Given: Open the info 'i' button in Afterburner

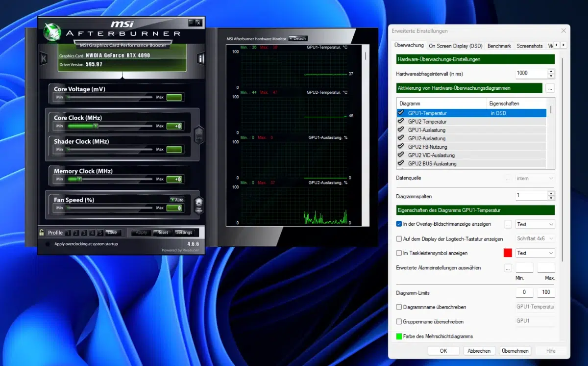Looking at the screenshot, I should tap(201, 59).
